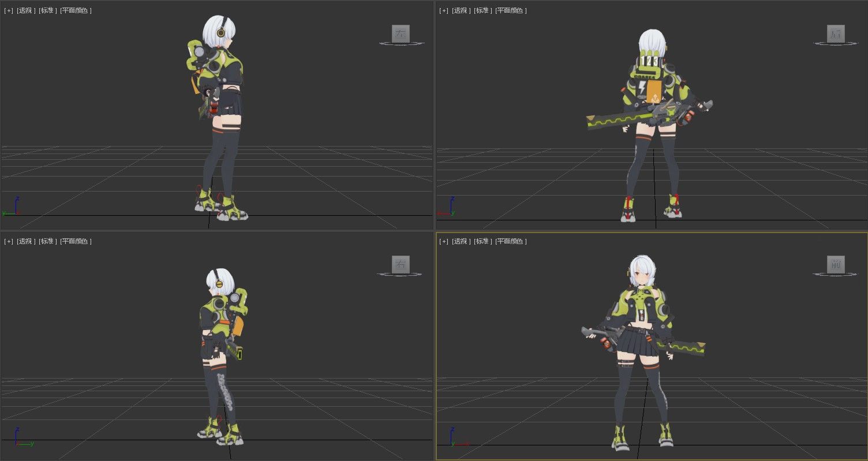Open the 透视 menu in top-right viewport
The width and height of the screenshot is (868, 461).
[461, 10]
